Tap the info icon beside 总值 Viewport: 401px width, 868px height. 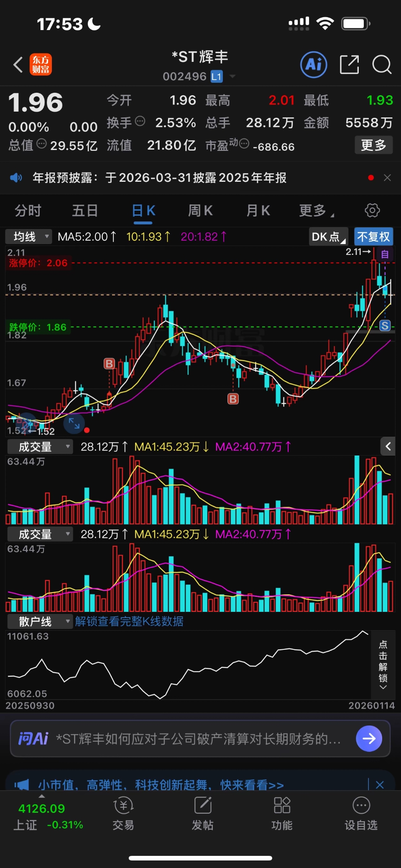[x=41, y=144]
